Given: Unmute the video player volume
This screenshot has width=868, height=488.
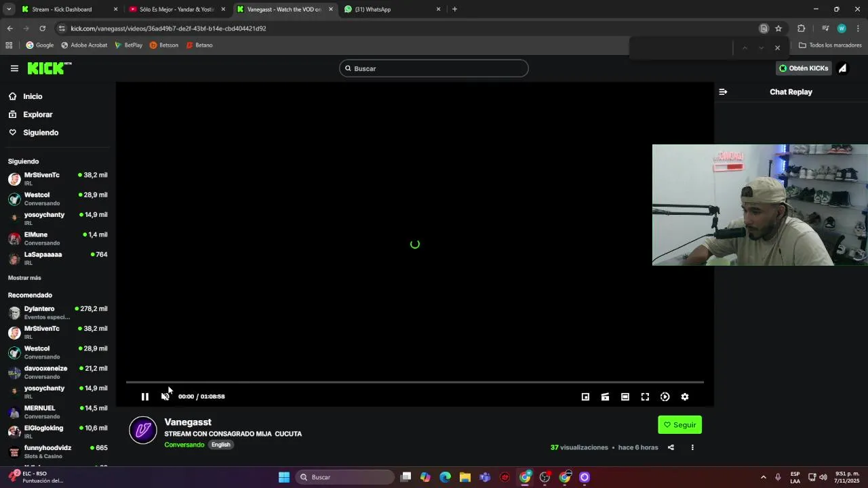Looking at the screenshot, I should [x=165, y=396].
